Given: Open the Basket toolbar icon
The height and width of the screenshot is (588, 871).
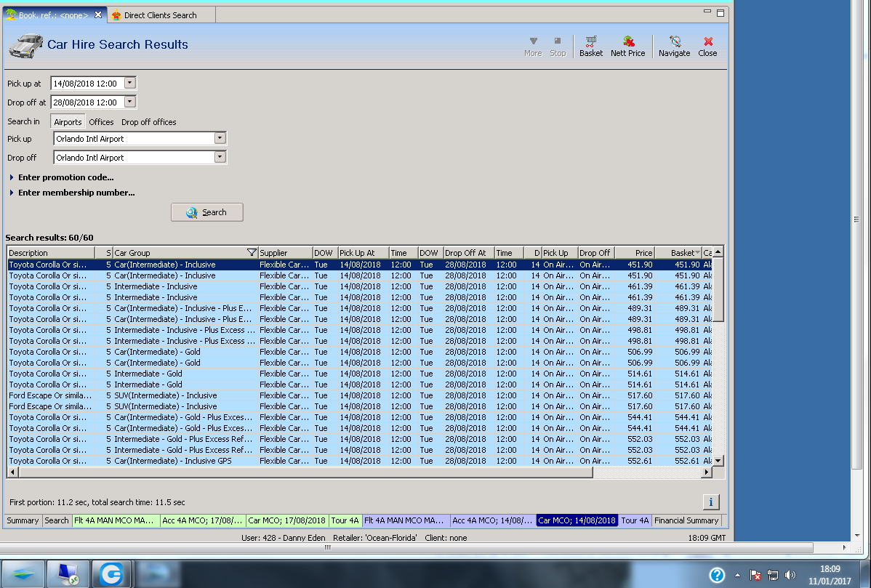Looking at the screenshot, I should pos(590,47).
